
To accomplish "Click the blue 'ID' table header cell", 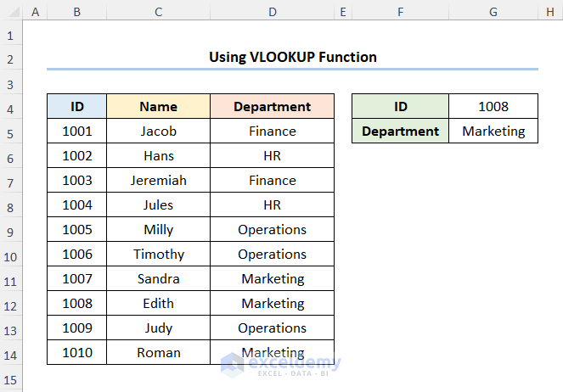I will coord(77,107).
